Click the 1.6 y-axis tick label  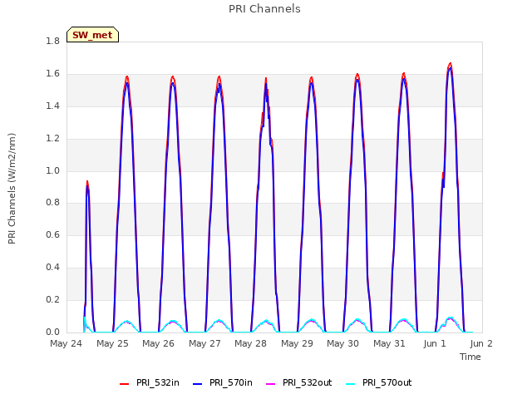53,74
